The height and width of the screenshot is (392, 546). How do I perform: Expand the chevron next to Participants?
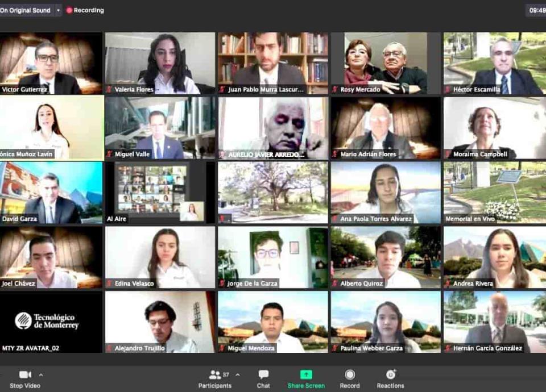coord(237,374)
